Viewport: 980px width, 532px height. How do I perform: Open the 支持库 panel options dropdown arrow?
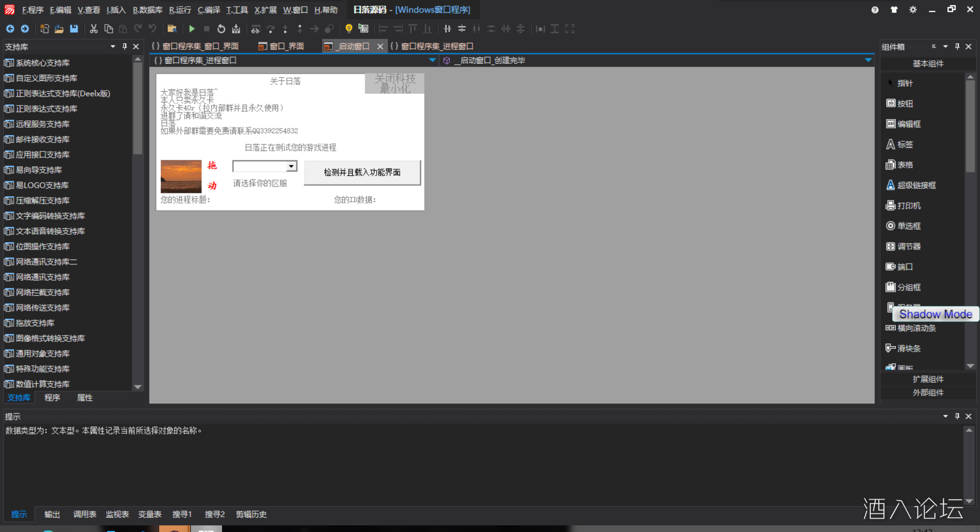tap(113, 46)
